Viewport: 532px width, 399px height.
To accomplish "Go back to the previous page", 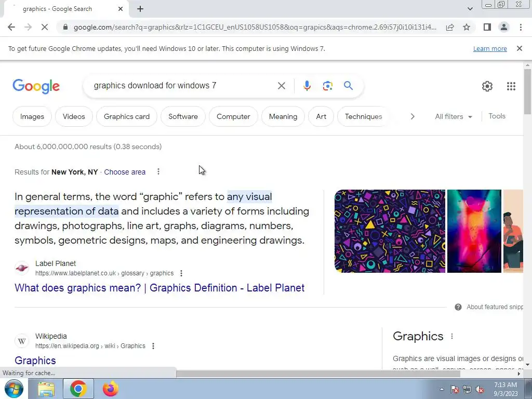I will [x=11, y=27].
